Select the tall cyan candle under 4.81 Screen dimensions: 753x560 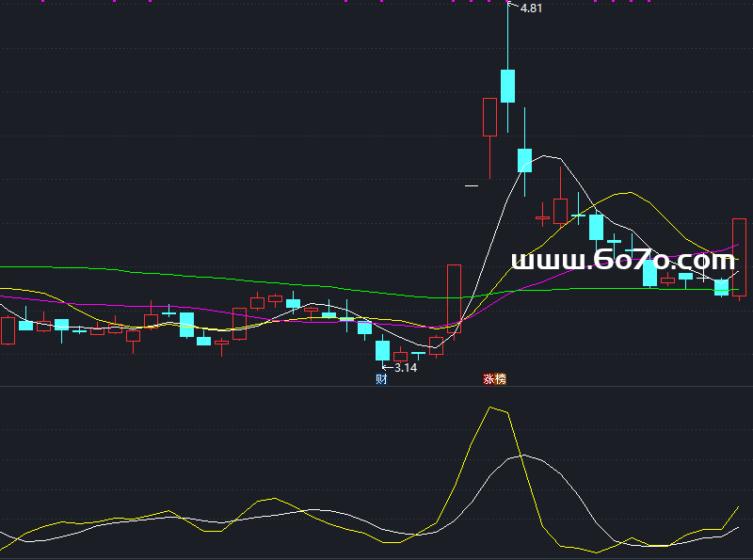(508, 85)
